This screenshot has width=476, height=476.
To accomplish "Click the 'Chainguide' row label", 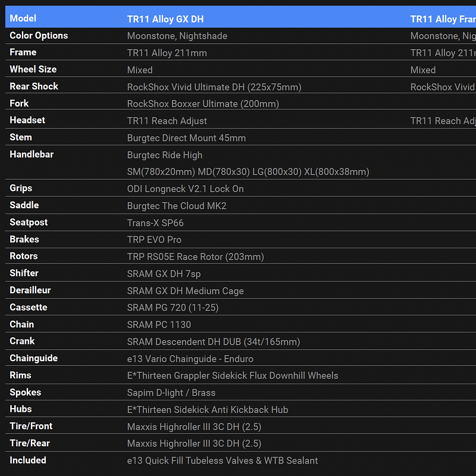I will click(34, 358).
